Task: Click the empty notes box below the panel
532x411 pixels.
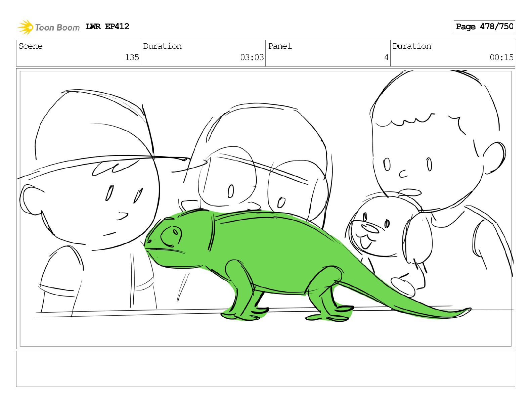Action: 265,369
